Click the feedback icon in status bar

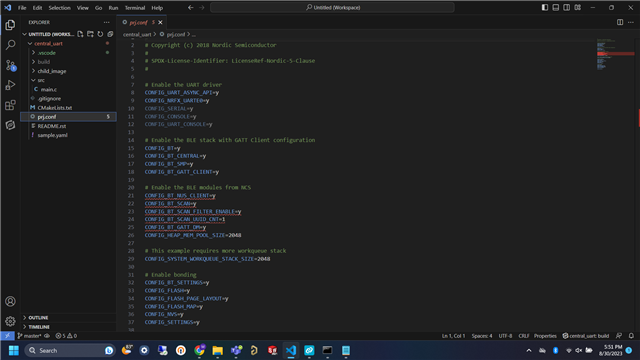619,336
